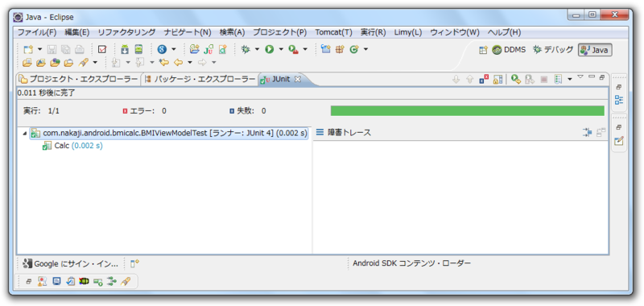Screen dimensions: 644x306
Task: Click the New wizard icon in toolbar
Action: tap(28, 49)
